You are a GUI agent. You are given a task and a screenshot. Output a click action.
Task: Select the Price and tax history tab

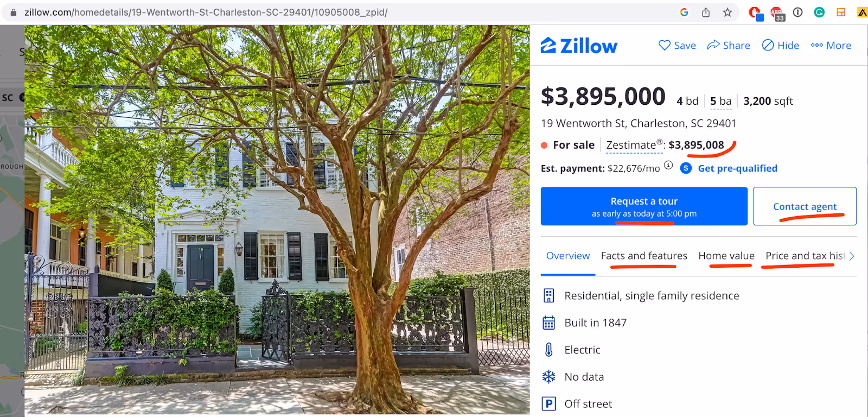coord(805,256)
